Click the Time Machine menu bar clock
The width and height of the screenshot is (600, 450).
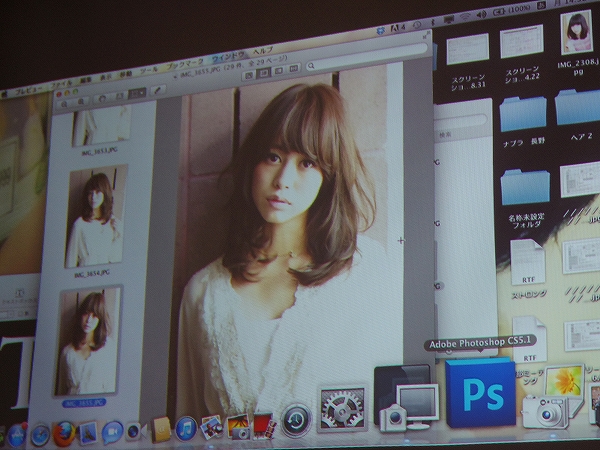tap(417, 24)
